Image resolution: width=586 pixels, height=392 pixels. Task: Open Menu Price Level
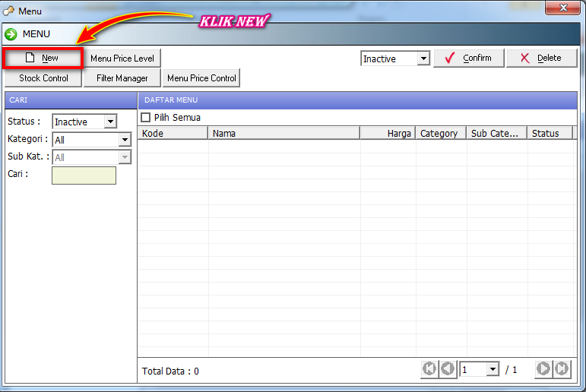[x=122, y=58]
